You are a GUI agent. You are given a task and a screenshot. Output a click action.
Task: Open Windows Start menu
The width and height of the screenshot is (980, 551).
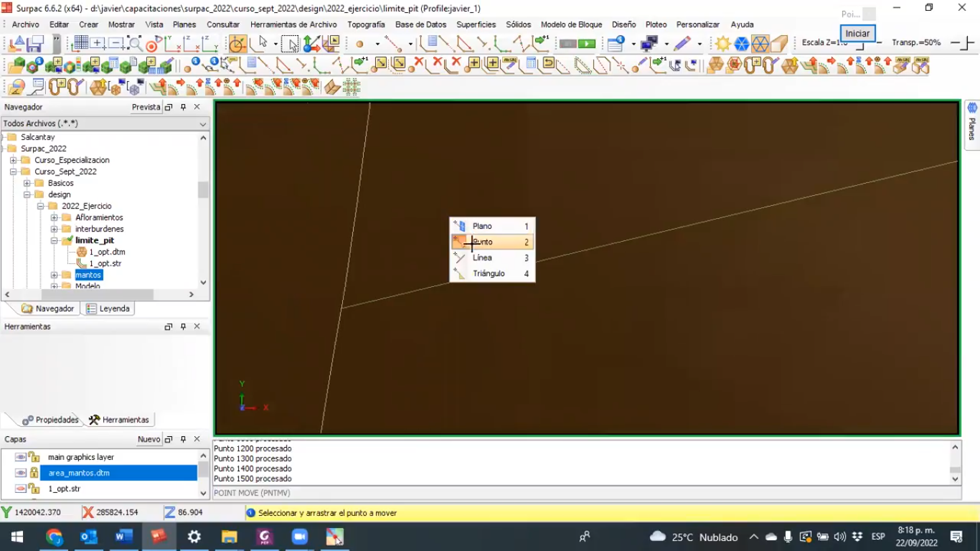17,537
